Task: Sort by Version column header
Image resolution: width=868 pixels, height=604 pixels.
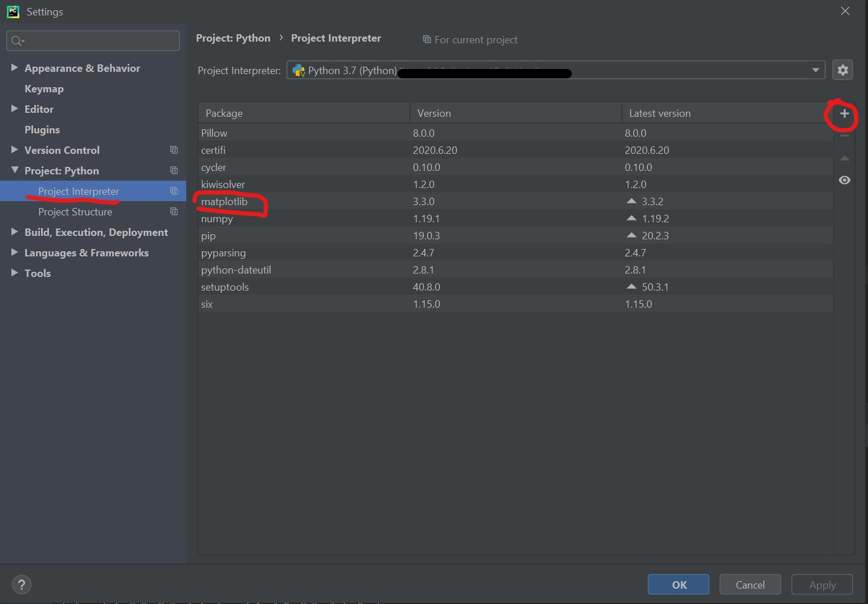Action: point(515,113)
